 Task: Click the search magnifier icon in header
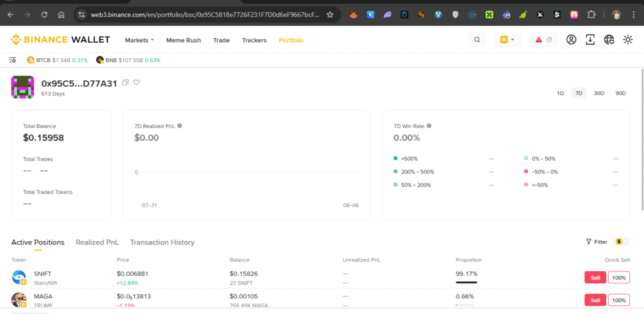tap(477, 40)
